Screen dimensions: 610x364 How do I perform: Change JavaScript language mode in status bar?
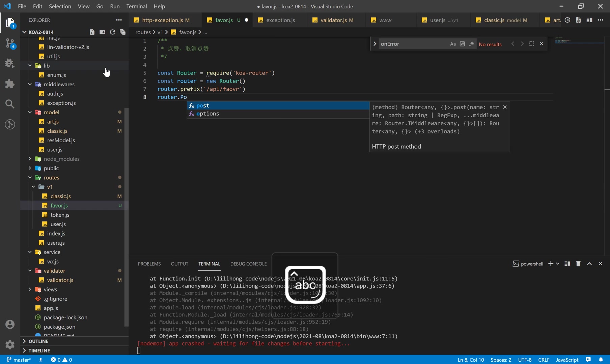(567, 360)
